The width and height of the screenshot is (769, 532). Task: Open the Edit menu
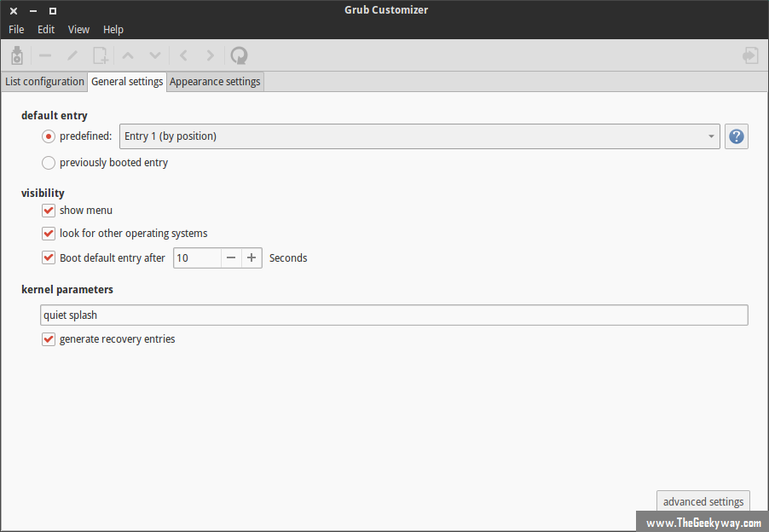(46, 30)
